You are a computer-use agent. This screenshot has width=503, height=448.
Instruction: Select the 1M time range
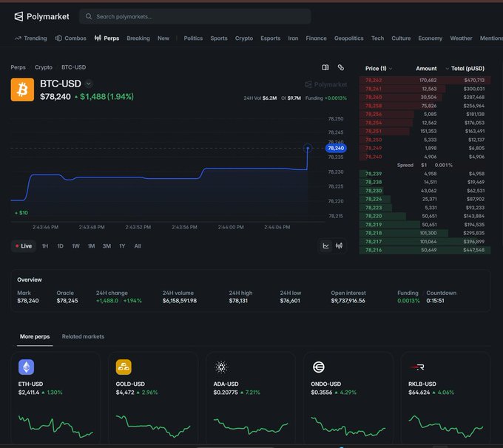click(92, 246)
